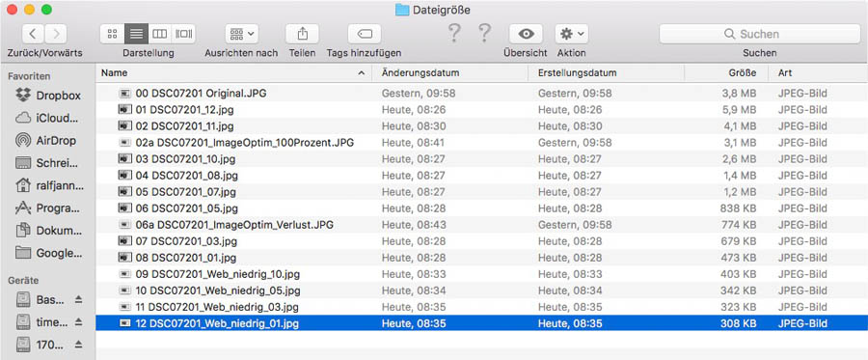This screenshot has height=360, width=868.
Task: Select file 01 DSC07201_12.jpg
Action: point(481,110)
